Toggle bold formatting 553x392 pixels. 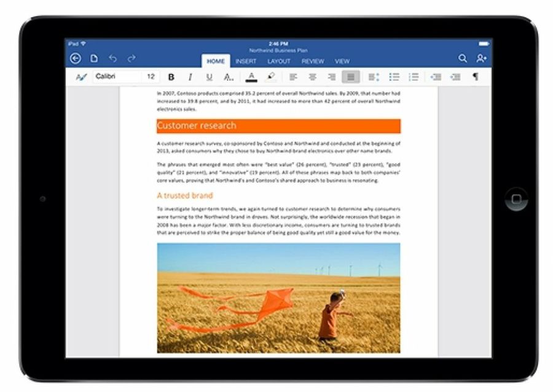[x=171, y=77]
